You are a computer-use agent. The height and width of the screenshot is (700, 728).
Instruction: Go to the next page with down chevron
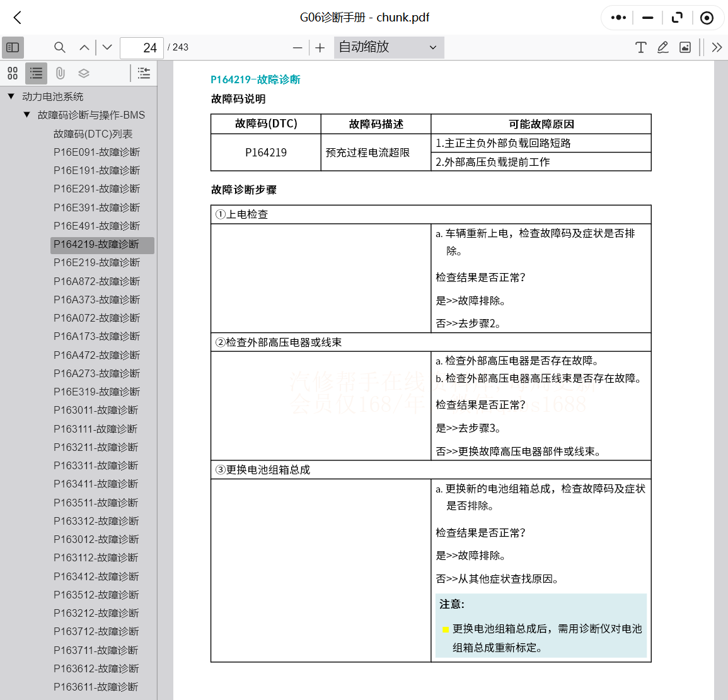(107, 47)
